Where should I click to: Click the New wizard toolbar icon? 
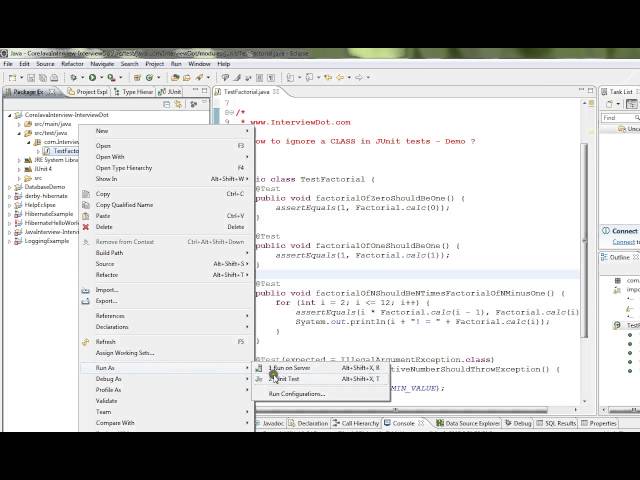12,78
